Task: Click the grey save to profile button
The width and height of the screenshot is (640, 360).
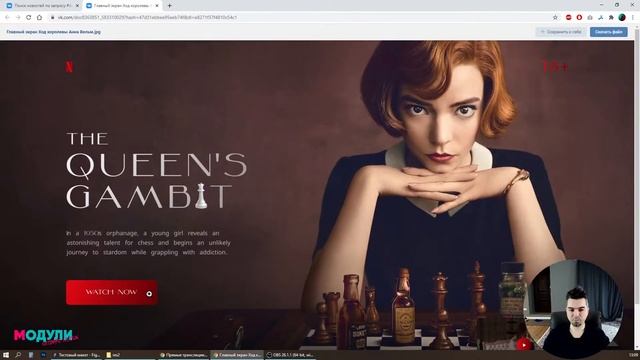Action: [x=561, y=32]
